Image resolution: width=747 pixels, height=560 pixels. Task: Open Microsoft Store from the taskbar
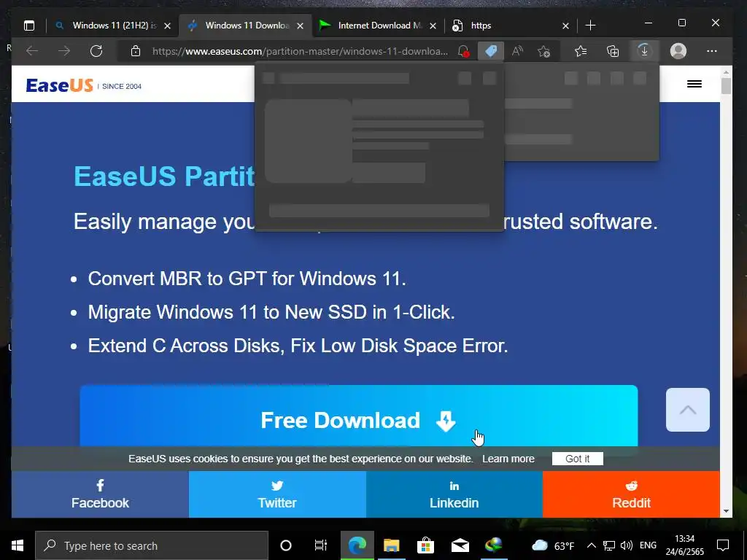tap(425, 545)
